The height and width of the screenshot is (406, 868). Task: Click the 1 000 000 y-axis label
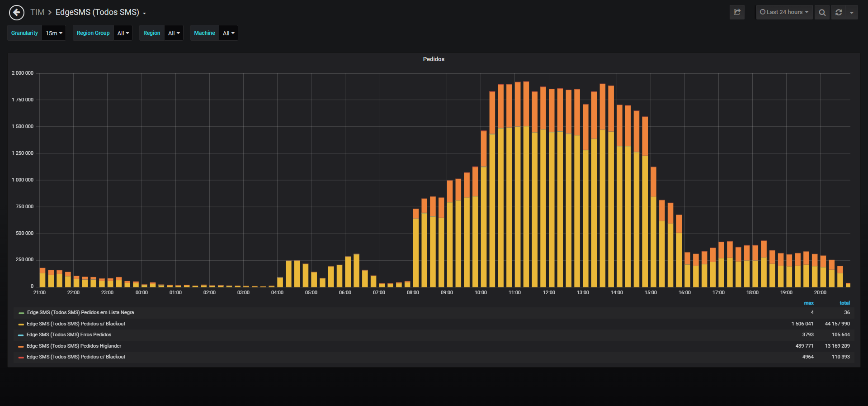click(23, 180)
